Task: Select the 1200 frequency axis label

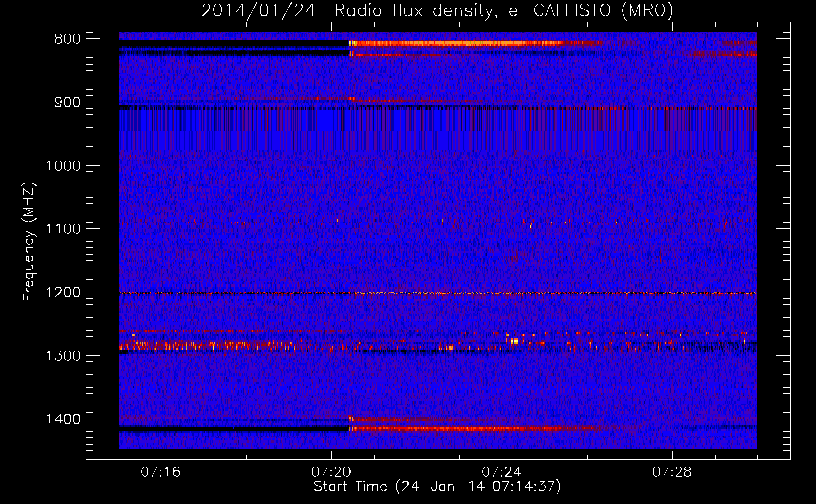Action: (63, 292)
